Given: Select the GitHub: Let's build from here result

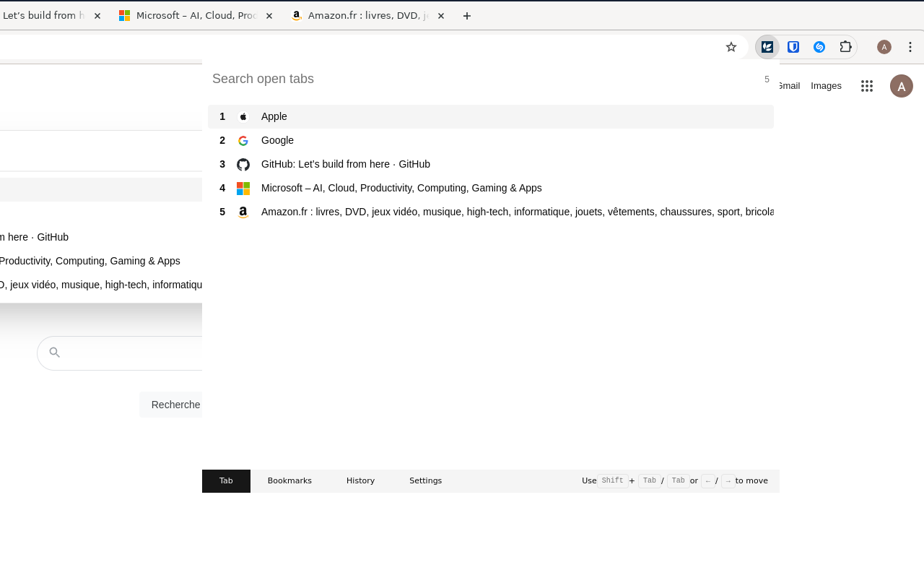Looking at the screenshot, I should click(x=491, y=165).
